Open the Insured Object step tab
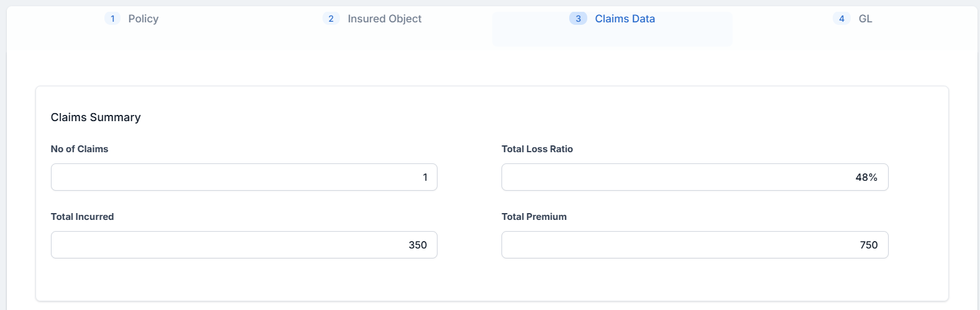Viewport: 980px width, 310px height. [384, 19]
